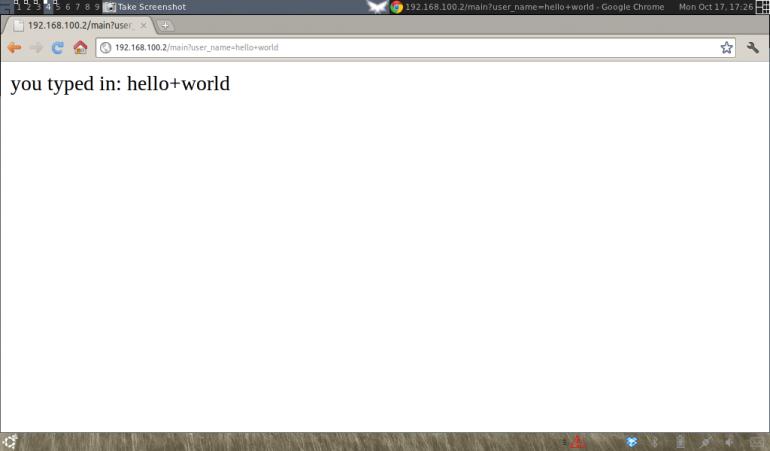
Task: Open the volume speaker tray icon
Action: [730, 442]
